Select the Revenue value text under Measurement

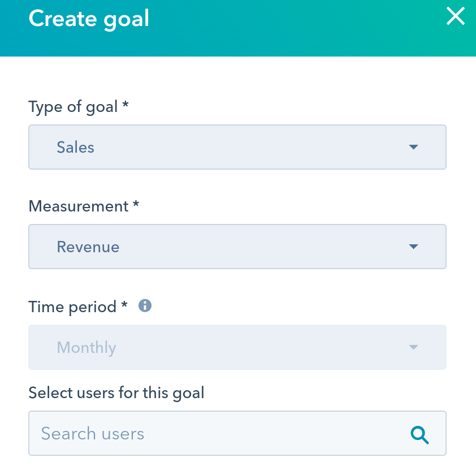(88, 246)
